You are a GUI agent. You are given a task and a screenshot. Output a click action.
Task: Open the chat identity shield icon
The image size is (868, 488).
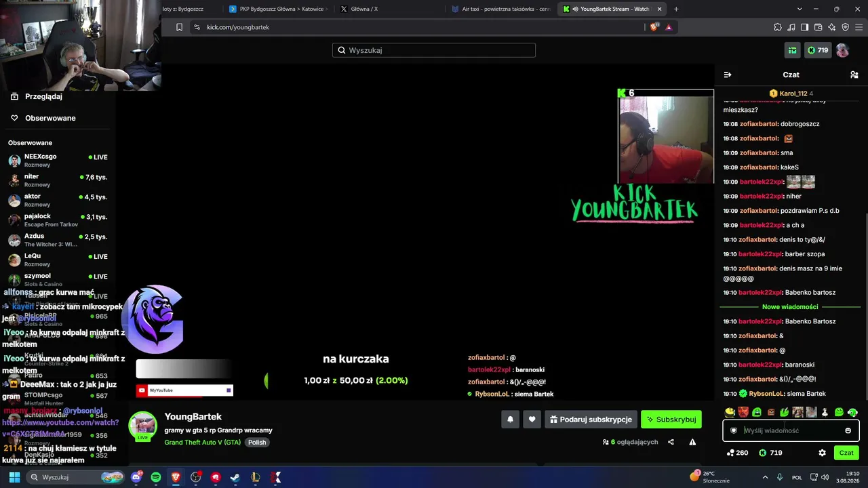pos(734,430)
